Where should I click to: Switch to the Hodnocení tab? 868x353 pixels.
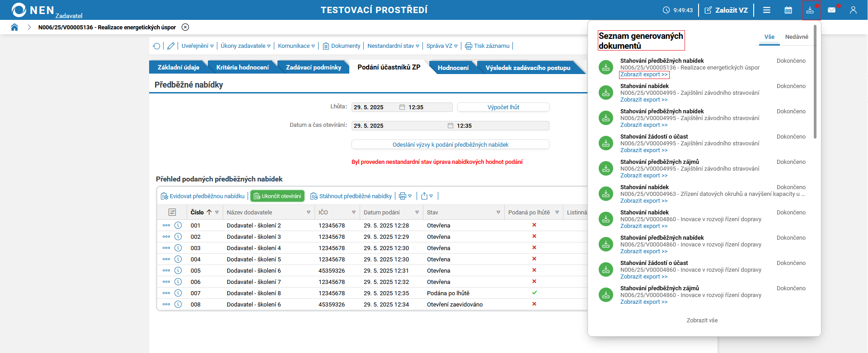pos(453,68)
